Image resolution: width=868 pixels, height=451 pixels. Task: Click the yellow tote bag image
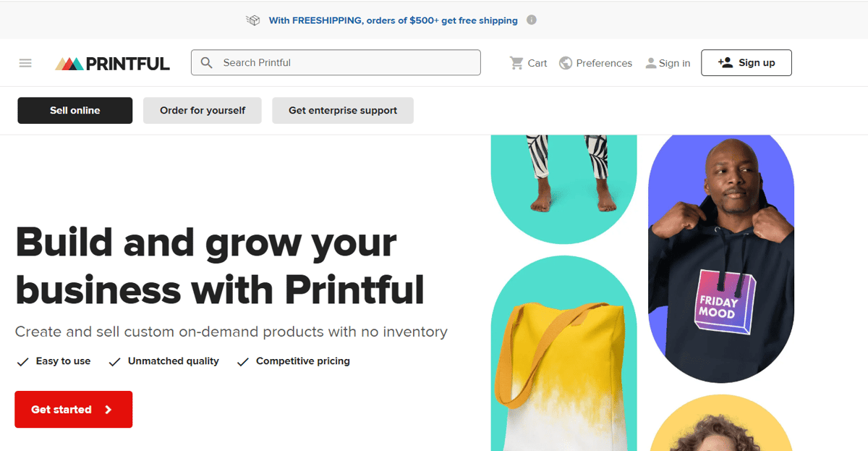pyautogui.click(x=564, y=354)
